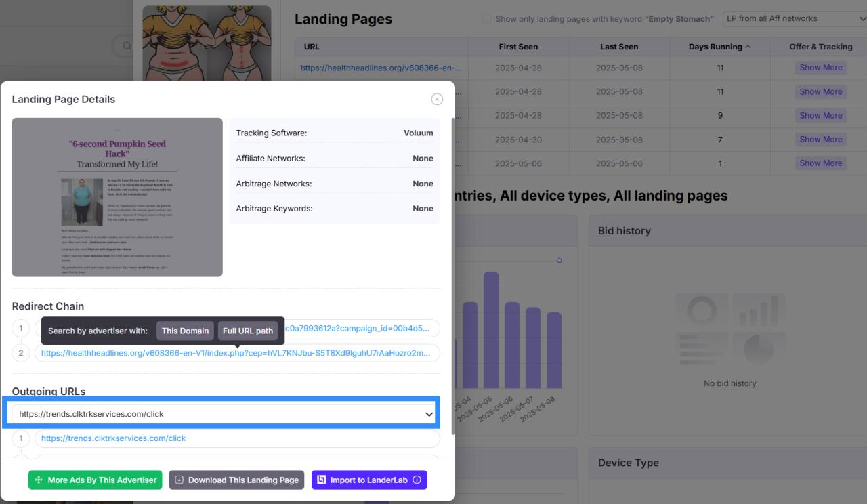The image size is (867, 504).
Task: Expand the Outgoing URLs dropdown
Action: point(429,414)
